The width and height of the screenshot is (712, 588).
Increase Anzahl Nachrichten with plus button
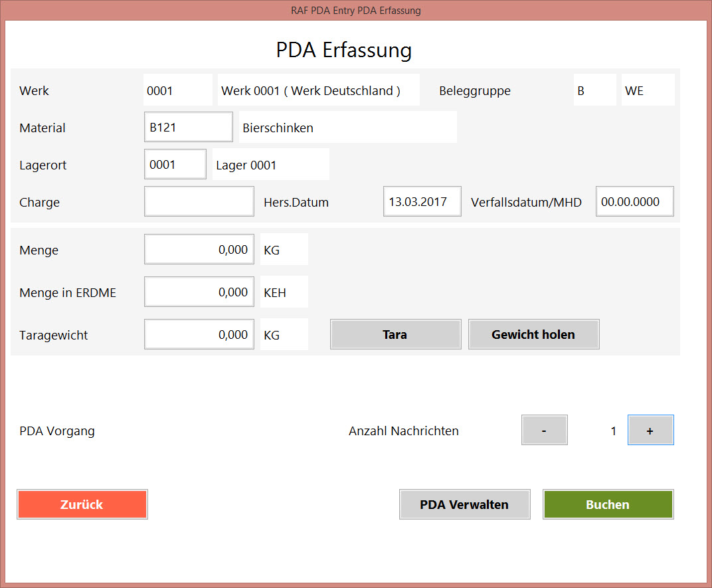pyautogui.click(x=650, y=431)
